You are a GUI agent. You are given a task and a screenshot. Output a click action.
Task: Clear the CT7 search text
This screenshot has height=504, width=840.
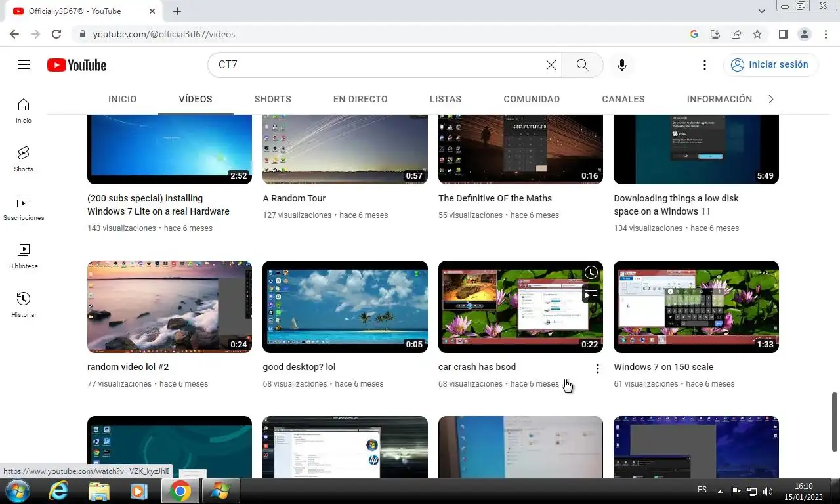(551, 65)
